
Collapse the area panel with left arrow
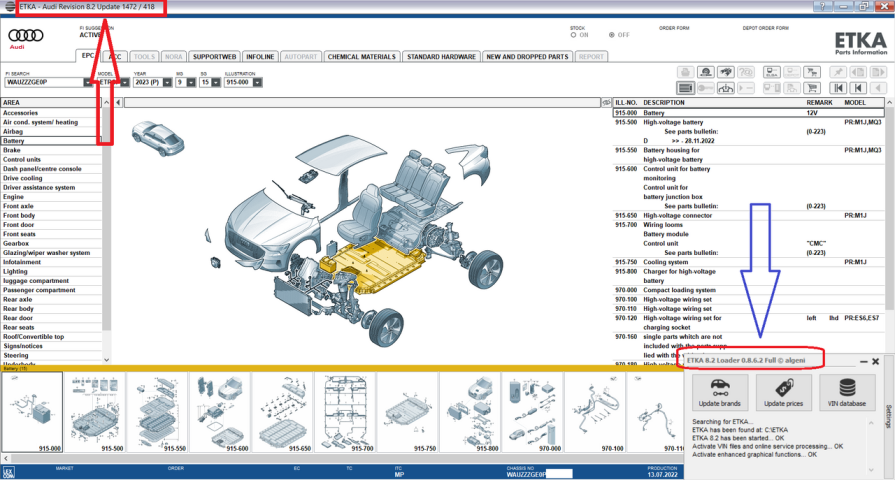(118, 103)
